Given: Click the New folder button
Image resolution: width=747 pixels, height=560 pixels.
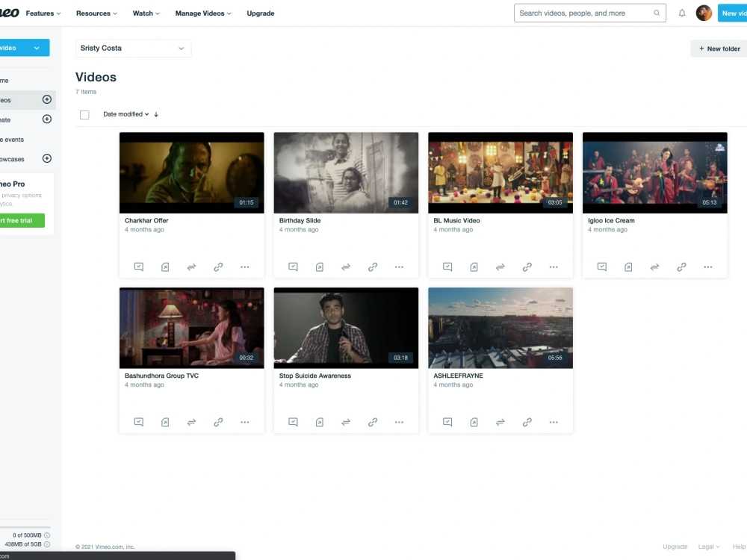Looking at the screenshot, I should pyautogui.click(x=719, y=49).
